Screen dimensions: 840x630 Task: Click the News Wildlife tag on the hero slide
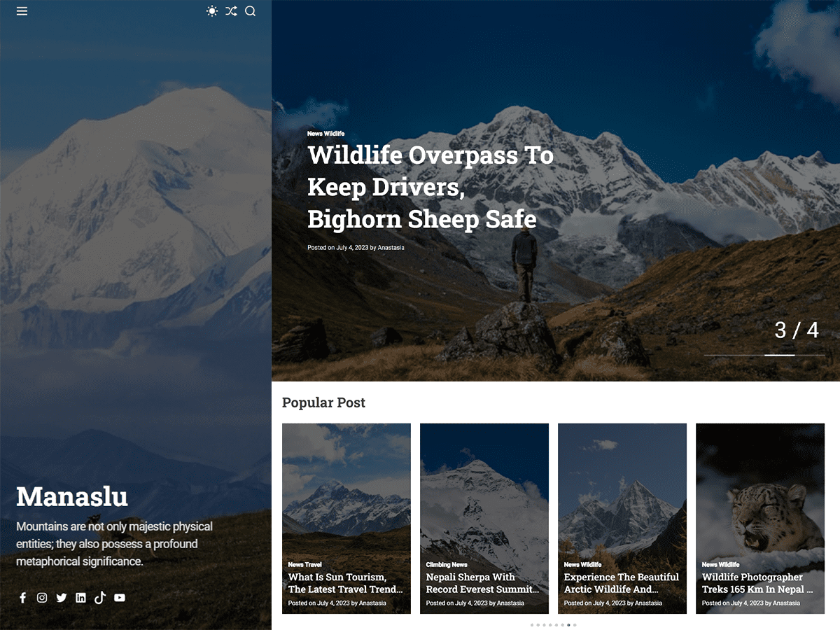click(x=325, y=133)
